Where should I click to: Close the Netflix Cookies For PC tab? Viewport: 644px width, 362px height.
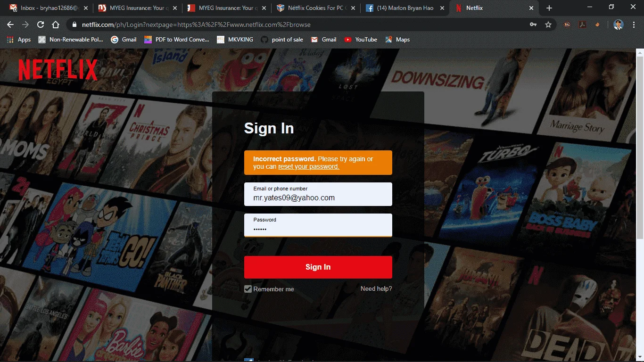pyautogui.click(x=353, y=8)
